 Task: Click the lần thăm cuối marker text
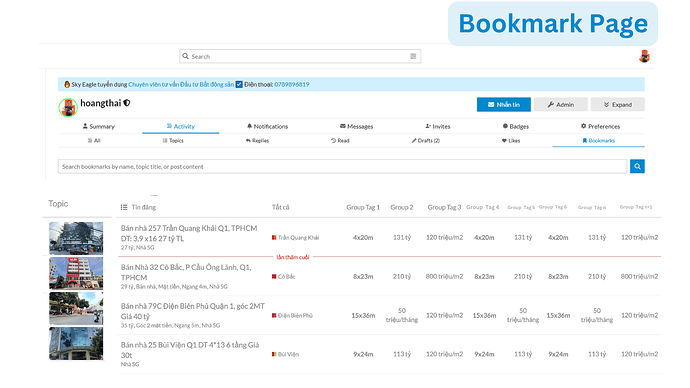coord(293,257)
